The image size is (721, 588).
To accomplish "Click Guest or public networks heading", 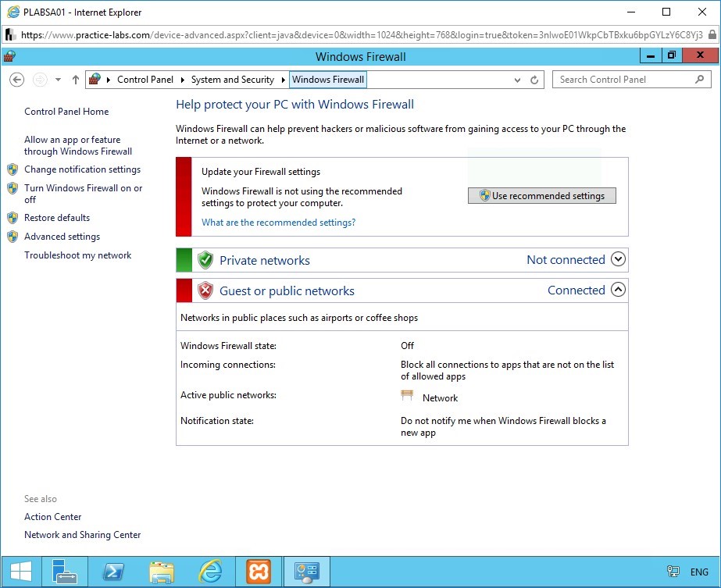I will pos(287,291).
